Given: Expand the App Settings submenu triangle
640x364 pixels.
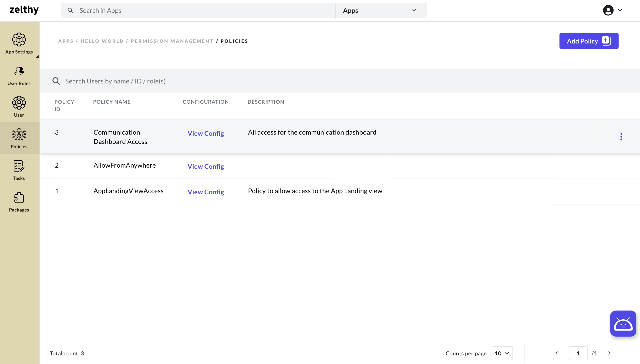Looking at the screenshot, I should [x=37, y=57].
